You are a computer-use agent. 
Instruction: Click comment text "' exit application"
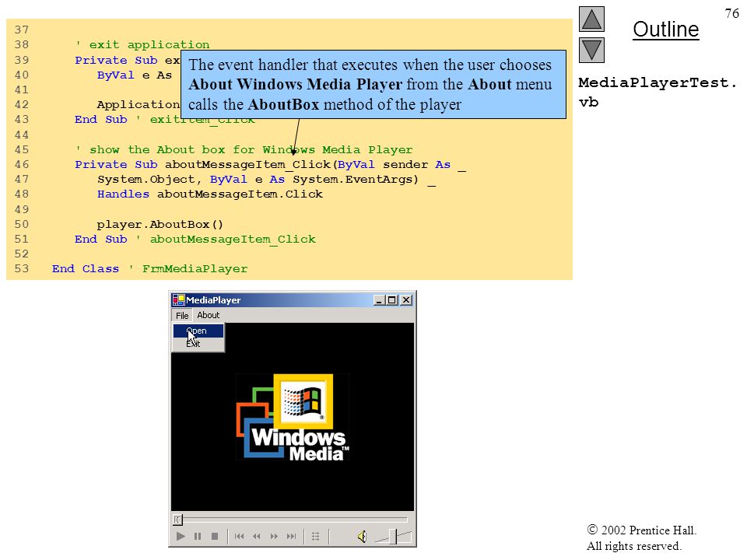(x=142, y=45)
